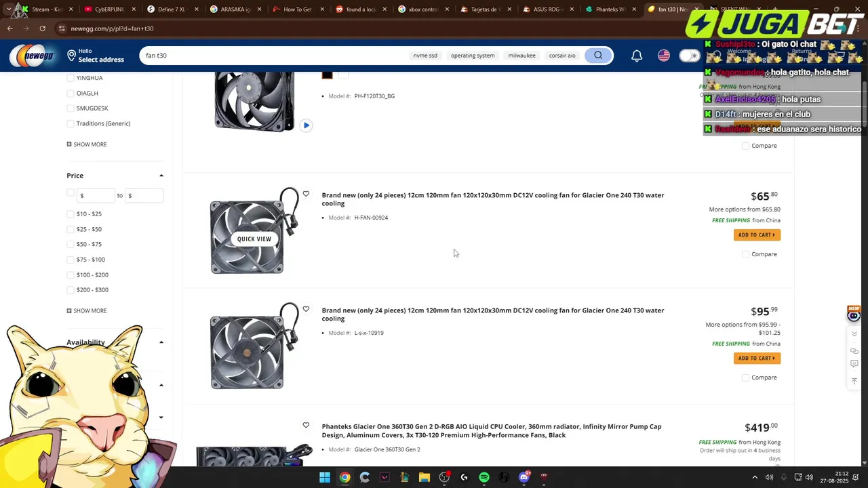Open File Explorer from the taskbar
Screen dimensions: 868x488
click(x=424, y=478)
